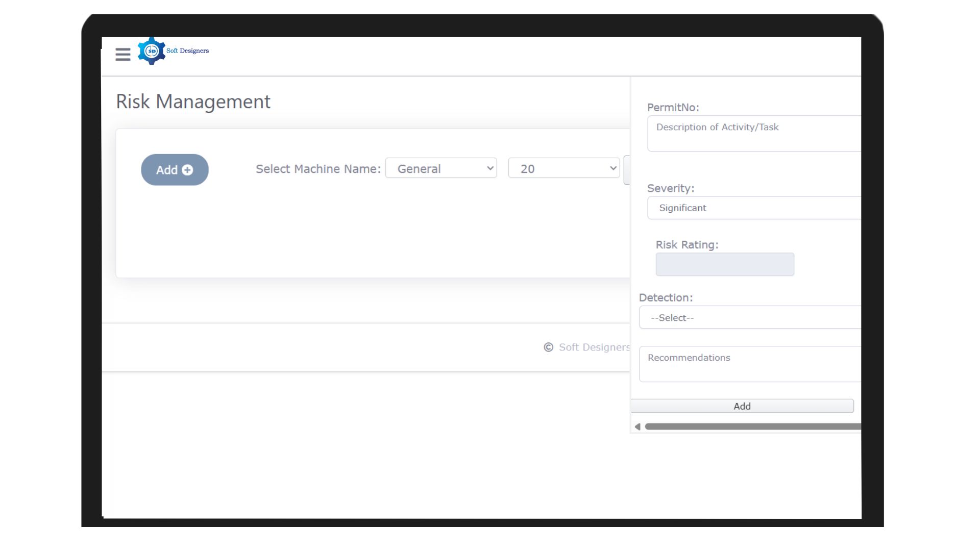980x551 pixels.
Task: Click the copyright symbol in the footer
Action: tap(548, 347)
